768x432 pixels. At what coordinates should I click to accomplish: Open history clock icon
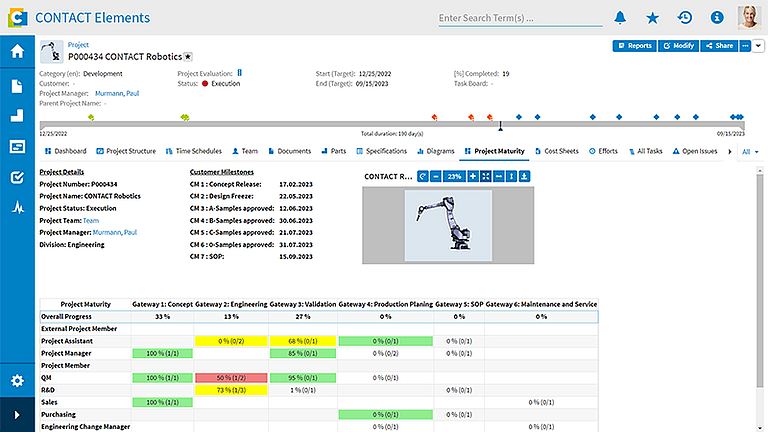click(x=685, y=18)
